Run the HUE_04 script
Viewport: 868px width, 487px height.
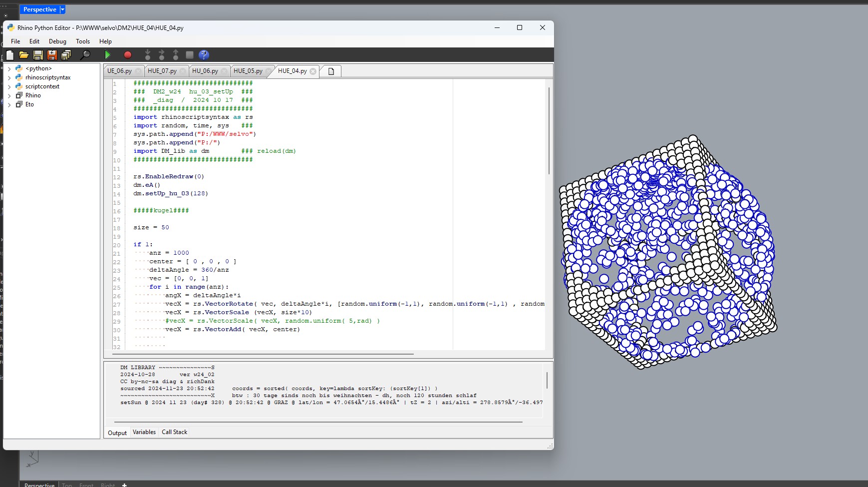coord(107,55)
